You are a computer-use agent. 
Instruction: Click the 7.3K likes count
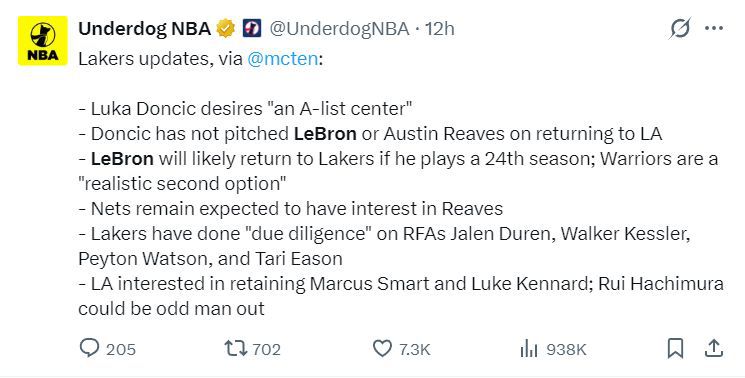tap(414, 350)
